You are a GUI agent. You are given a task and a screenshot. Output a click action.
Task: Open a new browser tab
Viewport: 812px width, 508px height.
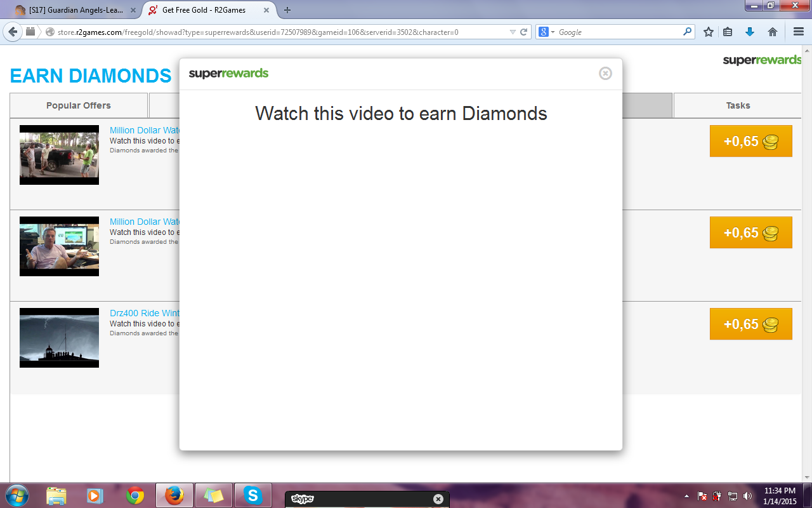pos(287,10)
